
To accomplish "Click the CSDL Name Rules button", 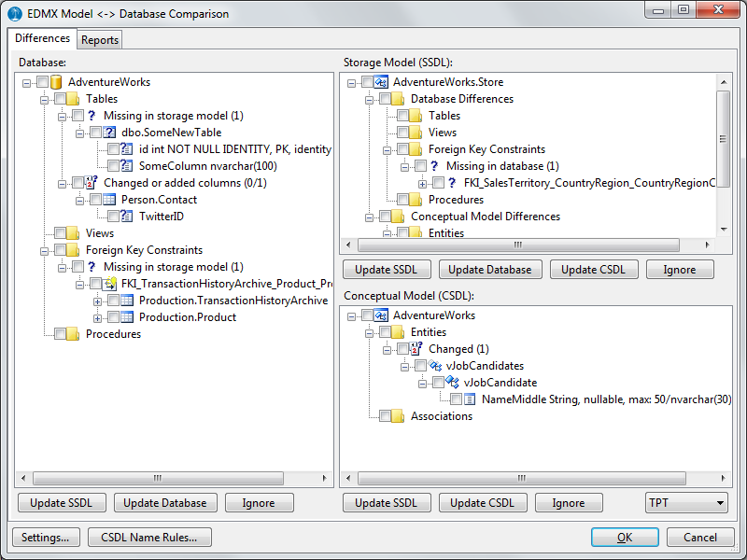I will click(149, 538).
